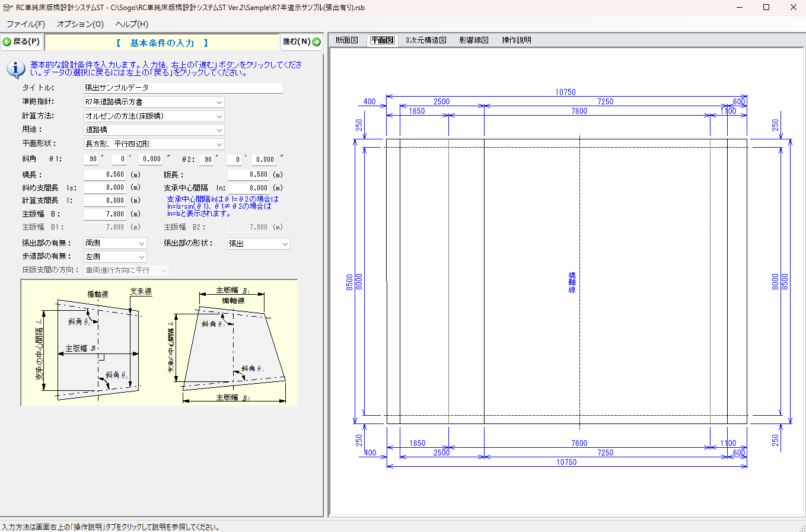Open the 張出部の有無 dropdown
The image size is (806, 532).
(x=141, y=243)
